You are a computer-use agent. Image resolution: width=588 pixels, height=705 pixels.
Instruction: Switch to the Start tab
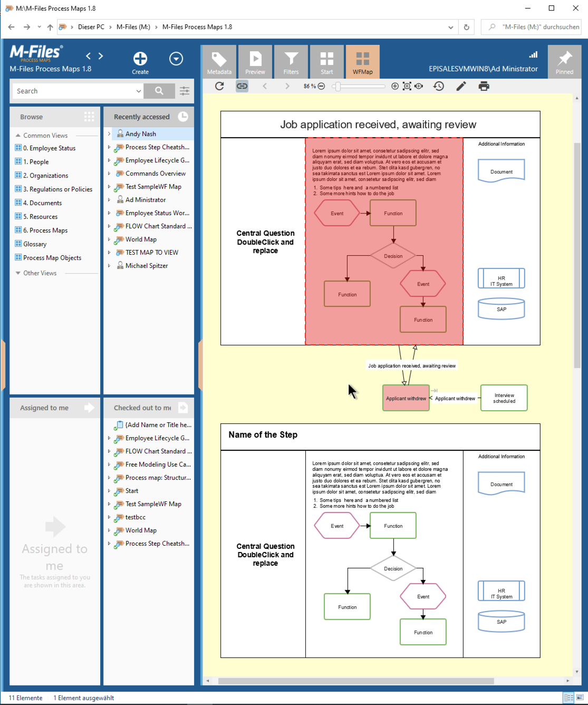click(x=327, y=63)
